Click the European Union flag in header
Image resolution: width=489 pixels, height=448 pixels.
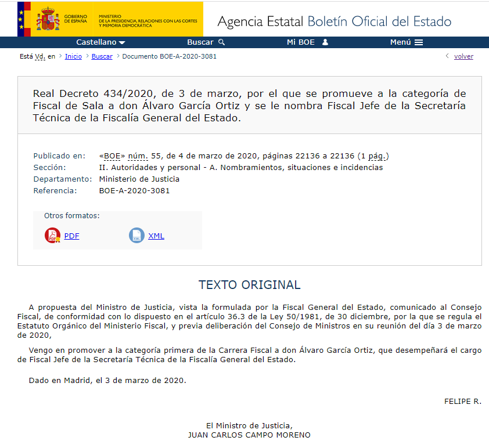(x=24, y=19)
